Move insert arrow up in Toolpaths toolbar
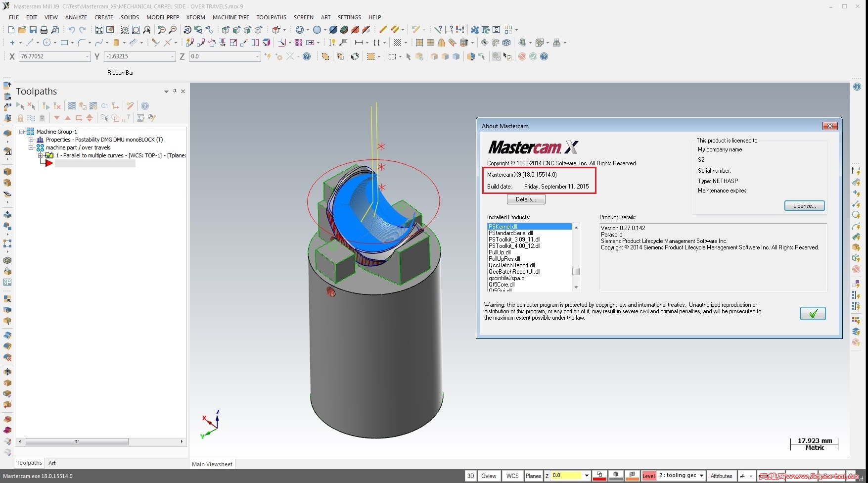 click(x=68, y=118)
